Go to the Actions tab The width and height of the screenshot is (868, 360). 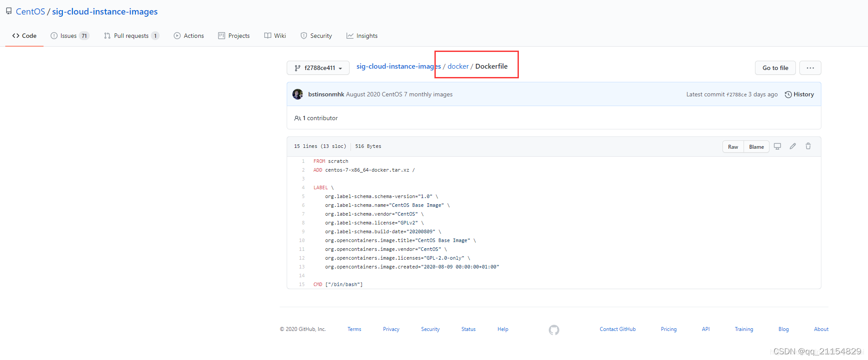click(189, 36)
